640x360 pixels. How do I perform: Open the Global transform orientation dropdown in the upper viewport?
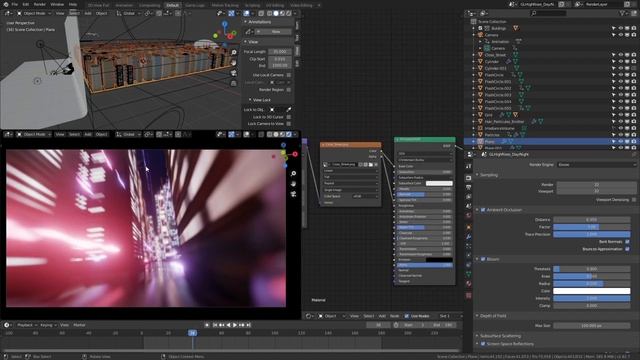click(x=128, y=13)
